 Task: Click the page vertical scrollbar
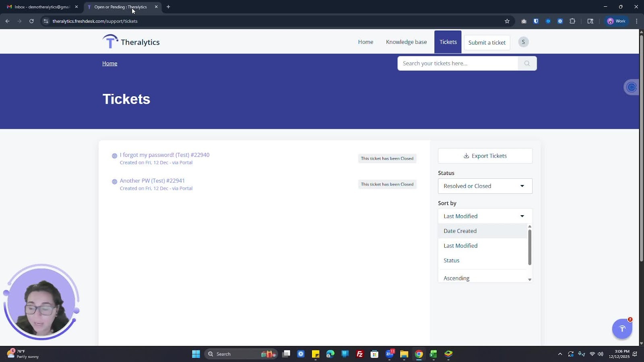(x=642, y=149)
